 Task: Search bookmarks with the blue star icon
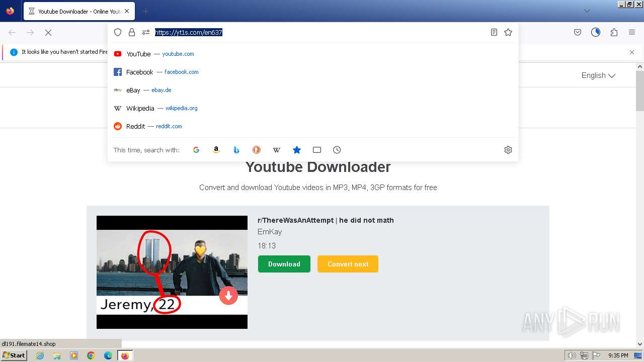pos(297,150)
